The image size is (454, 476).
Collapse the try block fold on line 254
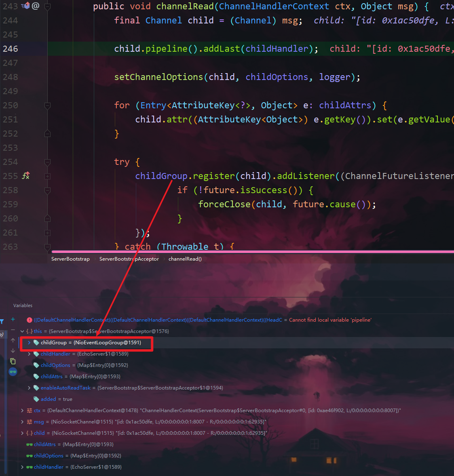click(47, 162)
